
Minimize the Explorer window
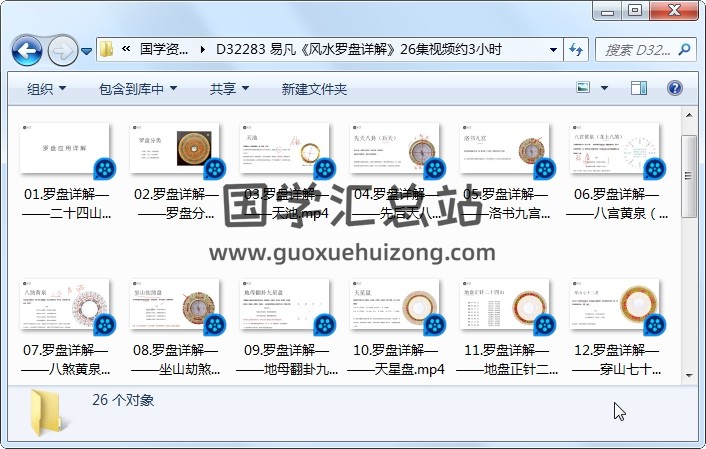607,11
